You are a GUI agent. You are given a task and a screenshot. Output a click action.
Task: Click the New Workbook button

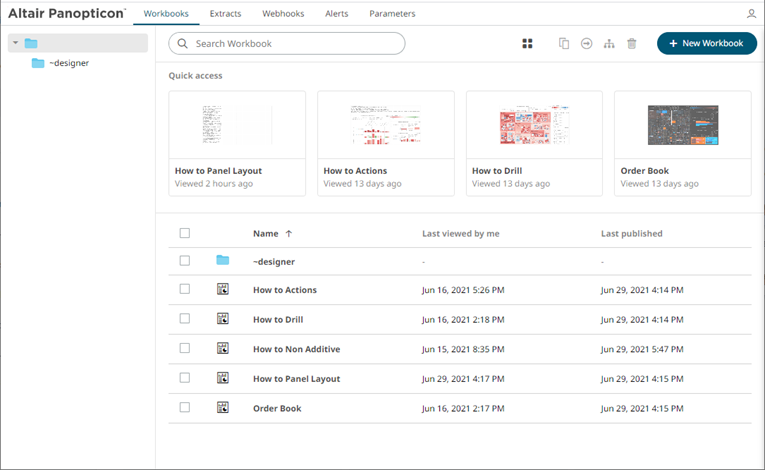[706, 44]
